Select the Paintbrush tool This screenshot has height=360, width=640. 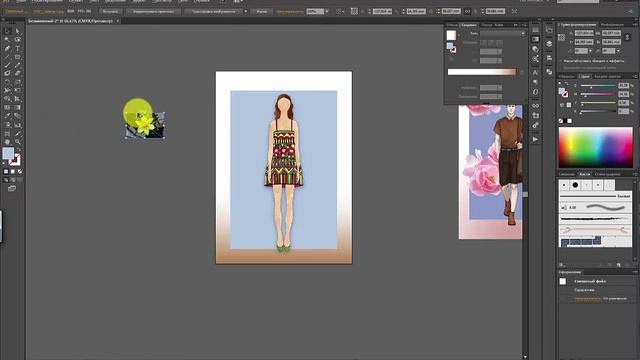click(x=7, y=65)
